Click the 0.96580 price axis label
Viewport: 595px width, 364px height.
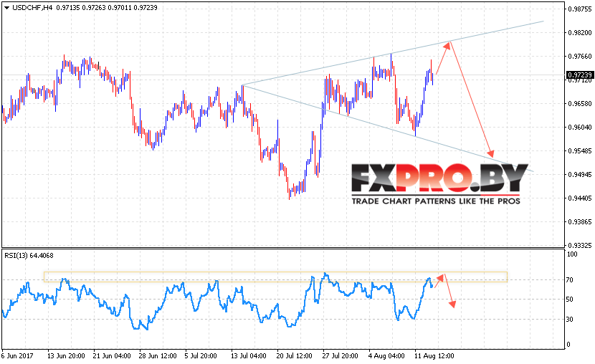580,103
